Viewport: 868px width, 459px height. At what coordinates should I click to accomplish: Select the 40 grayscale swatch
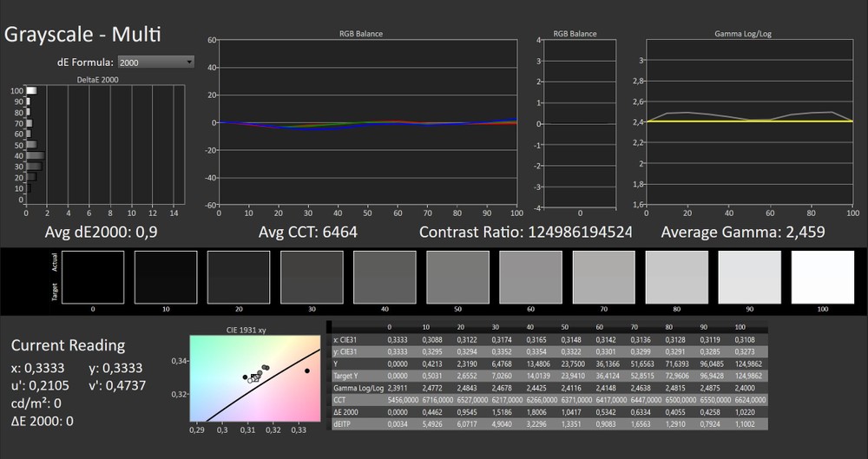pyautogui.click(x=385, y=278)
